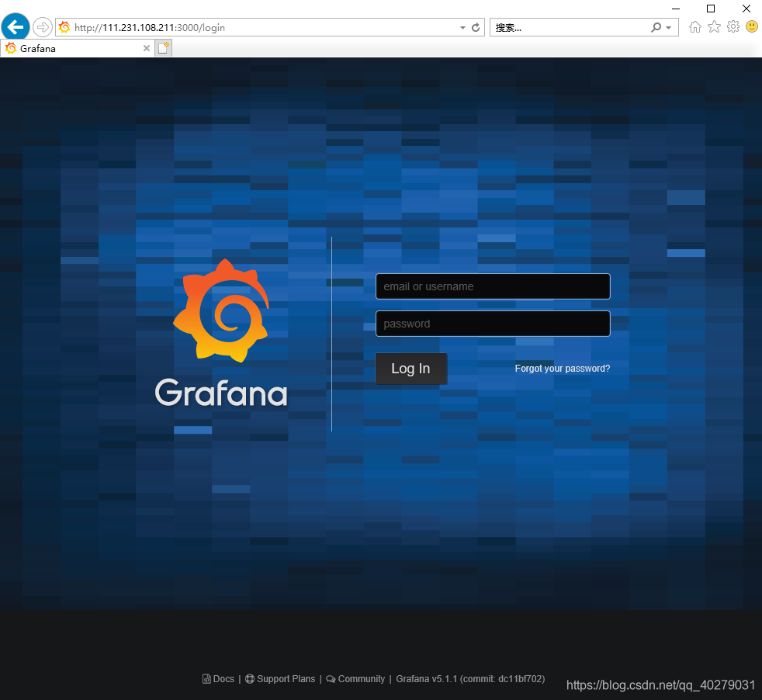Screen dimensions: 762x700
Task: Click the Grafana v5.1.1 version text
Action: coord(470,679)
